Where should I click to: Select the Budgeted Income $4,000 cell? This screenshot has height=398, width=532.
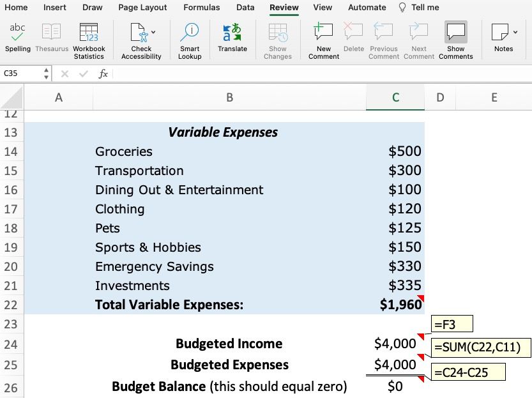(395, 344)
